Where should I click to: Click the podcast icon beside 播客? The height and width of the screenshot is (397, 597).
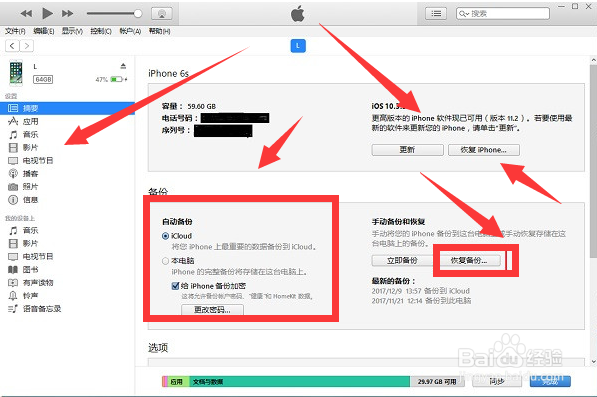[13, 174]
